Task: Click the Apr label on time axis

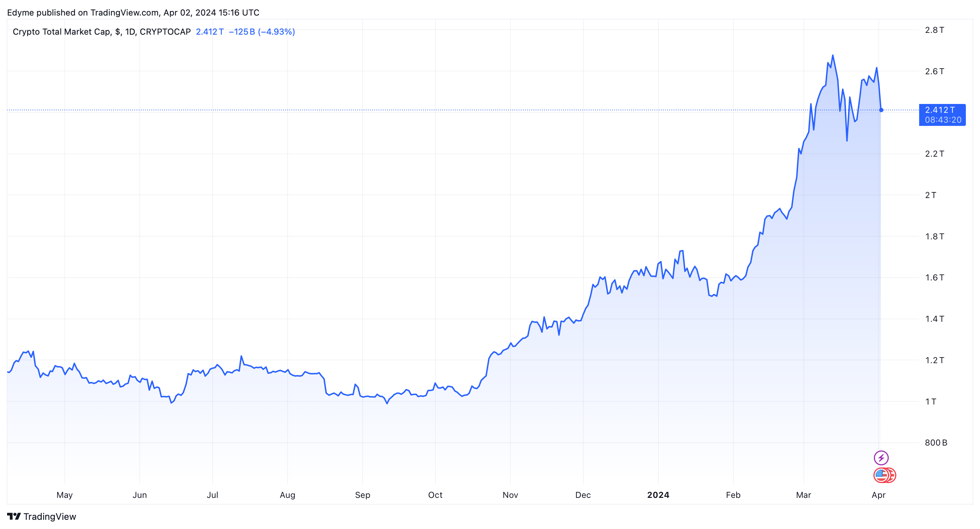Action: [878, 495]
